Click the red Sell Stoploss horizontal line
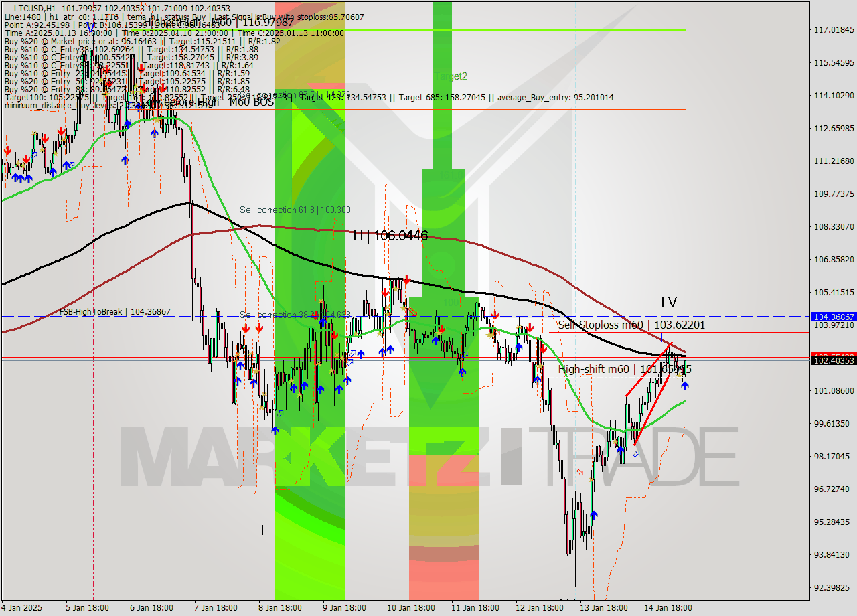Screen dimensions: 857x616 pos(680,333)
